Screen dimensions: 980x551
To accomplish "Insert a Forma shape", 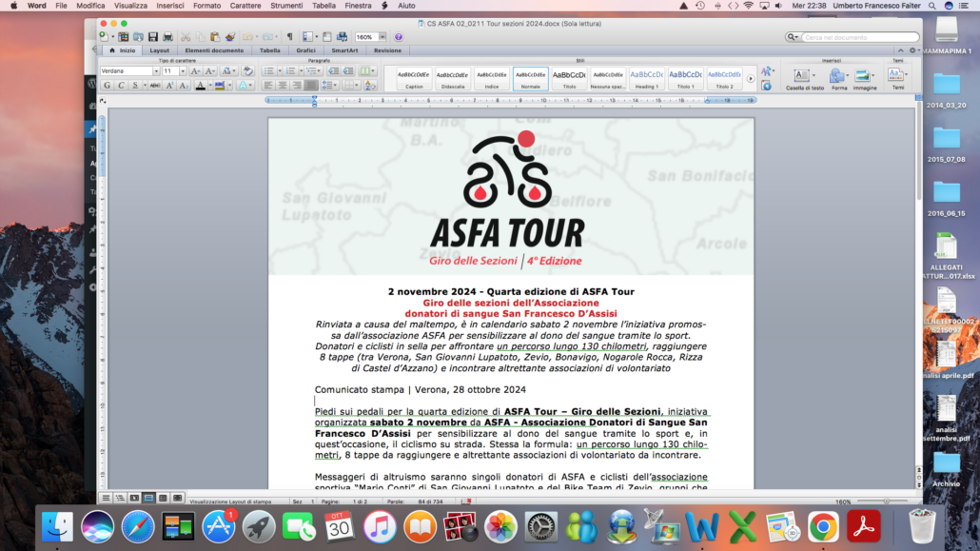I will point(838,79).
